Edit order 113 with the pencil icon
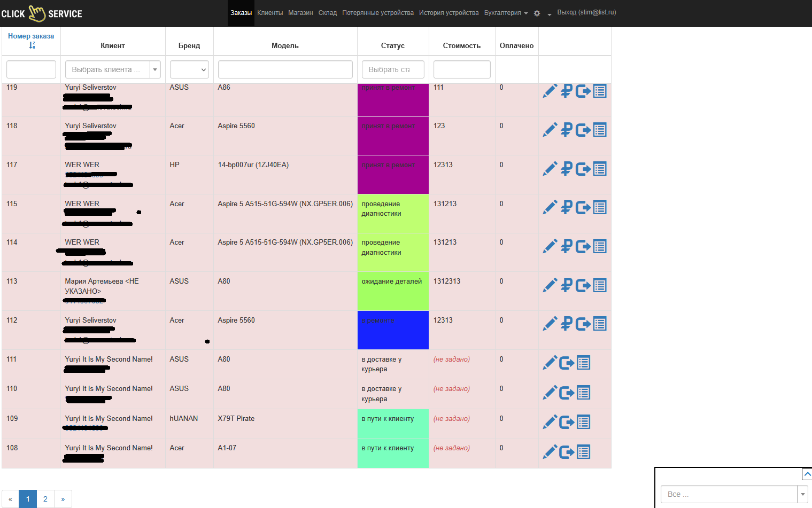 click(550, 285)
